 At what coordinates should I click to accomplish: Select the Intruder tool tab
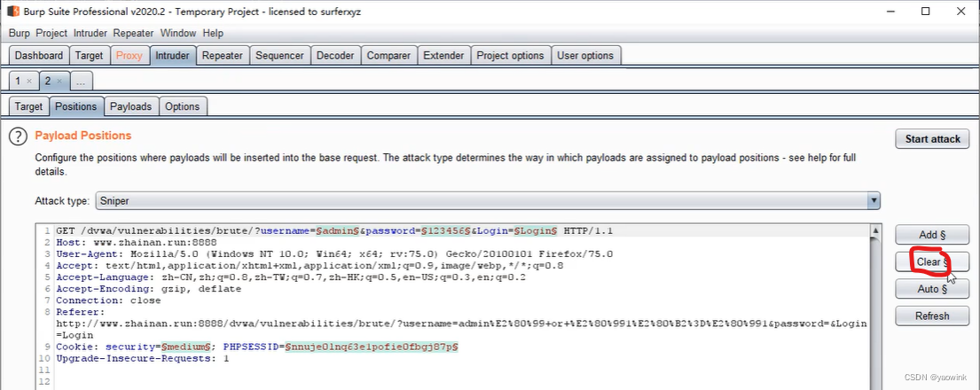[x=173, y=55]
